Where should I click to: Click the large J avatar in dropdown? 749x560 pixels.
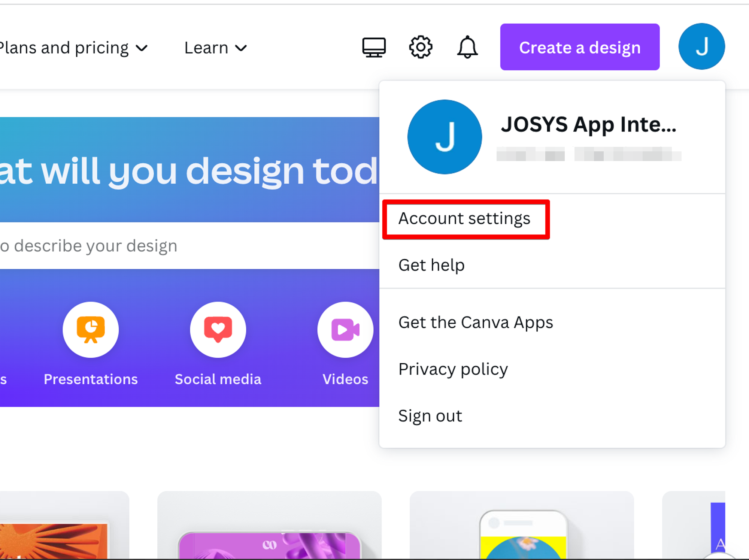[x=445, y=137]
